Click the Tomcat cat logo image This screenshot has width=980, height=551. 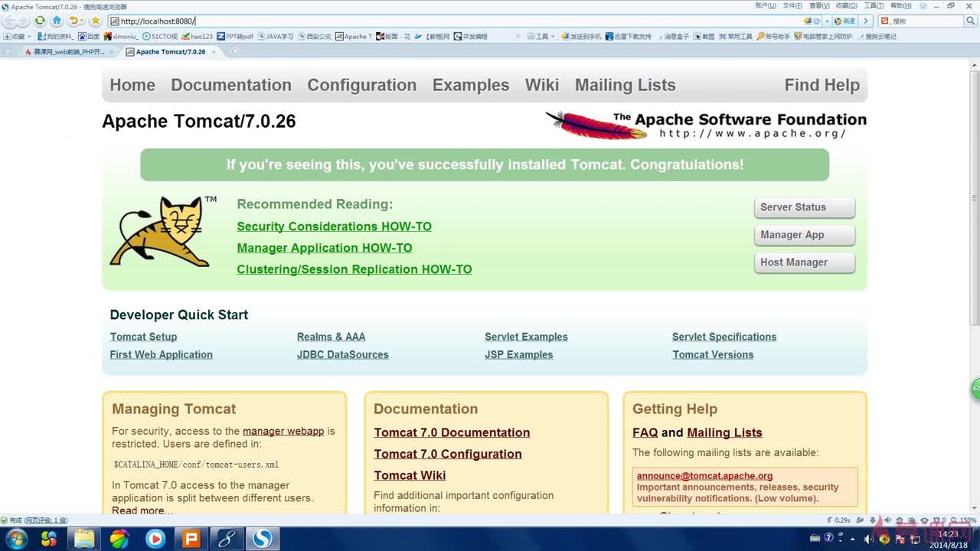pos(162,231)
